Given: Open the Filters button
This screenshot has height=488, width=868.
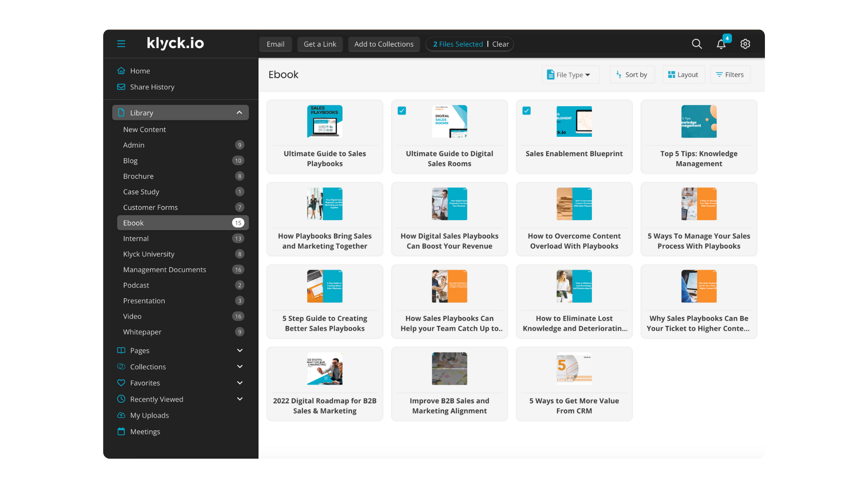Looking at the screenshot, I should pos(730,75).
